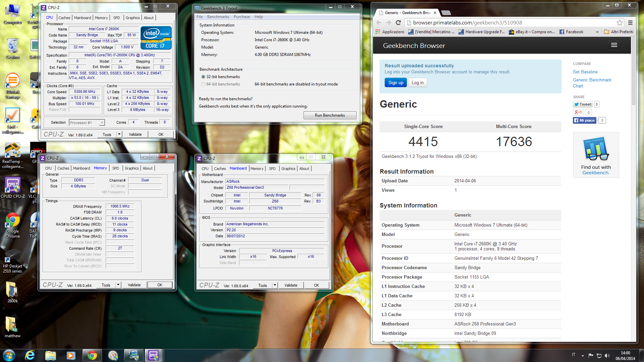Expand Tools dropdown arrow in CPU tab window
This screenshot has width=644, height=362.
point(119,134)
